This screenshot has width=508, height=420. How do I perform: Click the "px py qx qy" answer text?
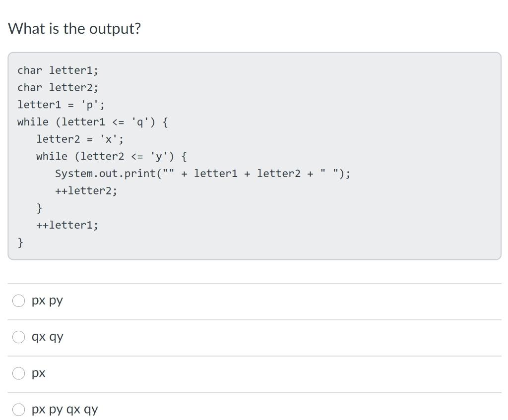pos(65,410)
